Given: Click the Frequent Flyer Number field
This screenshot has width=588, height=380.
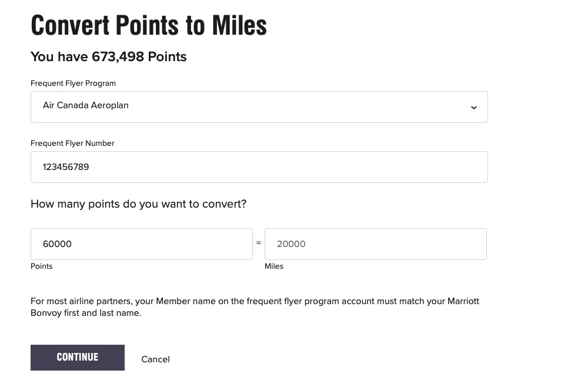Looking at the screenshot, I should [259, 167].
